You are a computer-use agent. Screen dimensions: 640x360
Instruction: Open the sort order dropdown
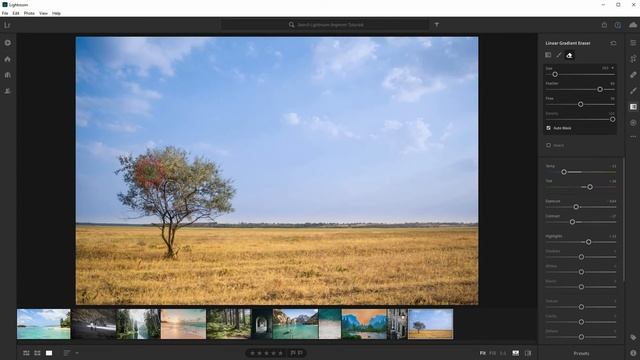click(71, 353)
